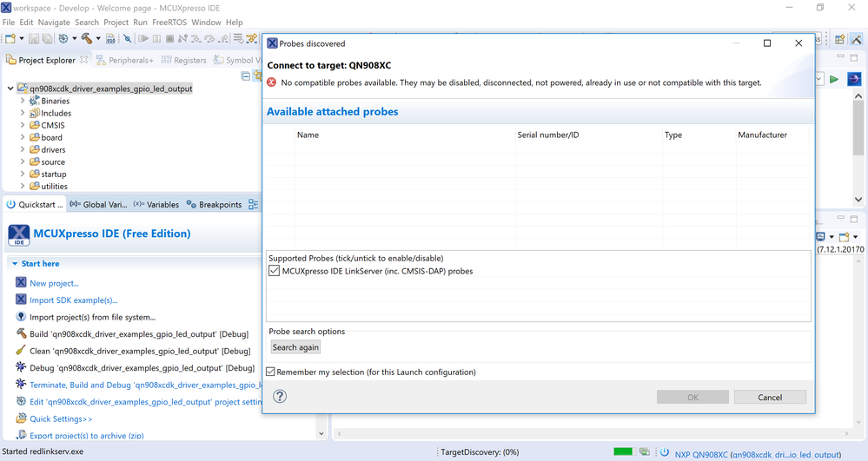Screen dimensions: 868x461
Task: Untick MCUXpresso IDE LinkServer probes checkbox
Action: pyautogui.click(x=274, y=271)
